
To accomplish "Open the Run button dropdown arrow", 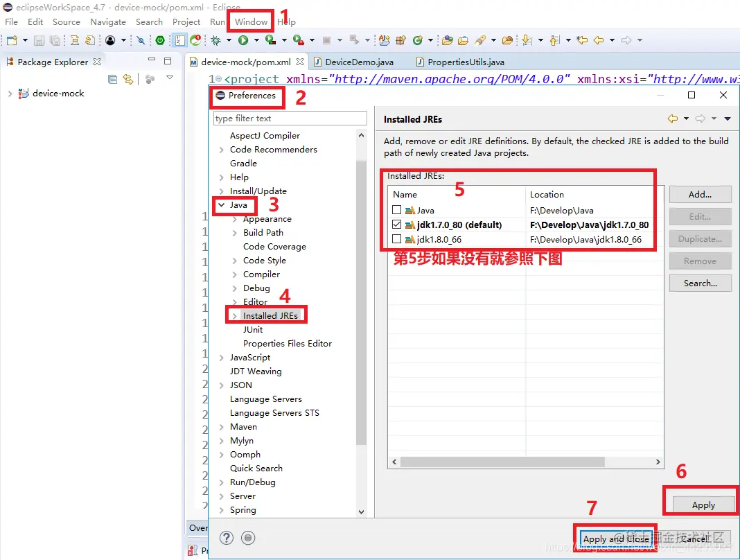I will coord(256,40).
